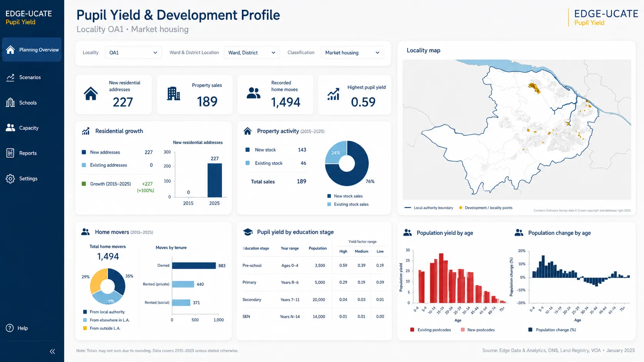Click the Secondary row label
This screenshot has height=362, width=644.
point(252,300)
